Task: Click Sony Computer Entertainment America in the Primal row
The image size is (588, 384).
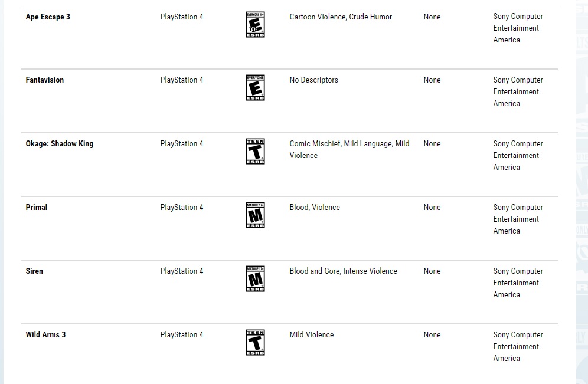Action: (518, 219)
